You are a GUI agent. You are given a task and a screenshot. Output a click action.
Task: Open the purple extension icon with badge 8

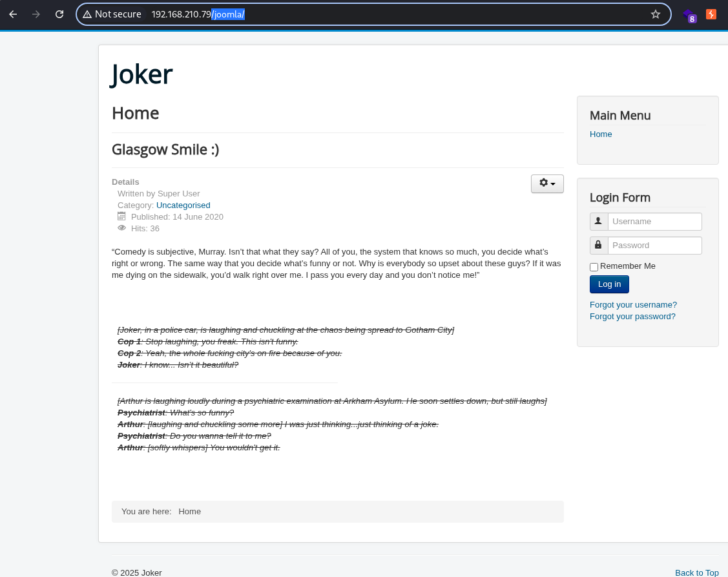(x=689, y=16)
